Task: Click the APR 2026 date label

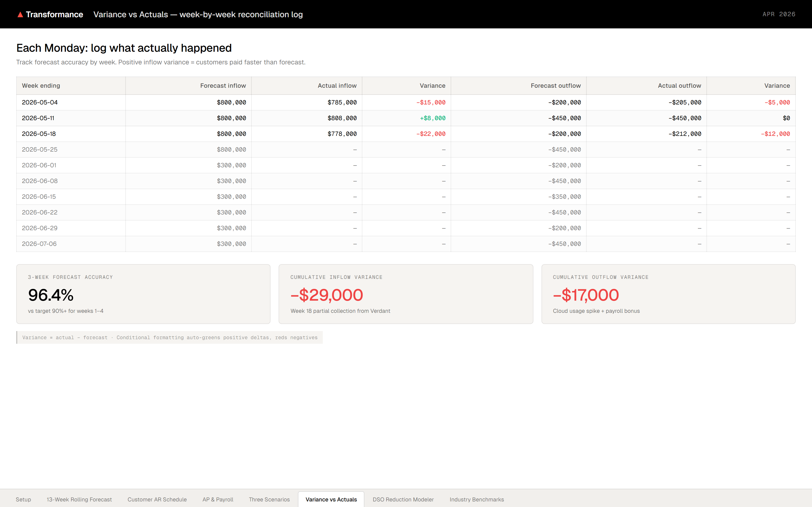Action: pyautogui.click(x=779, y=14)
